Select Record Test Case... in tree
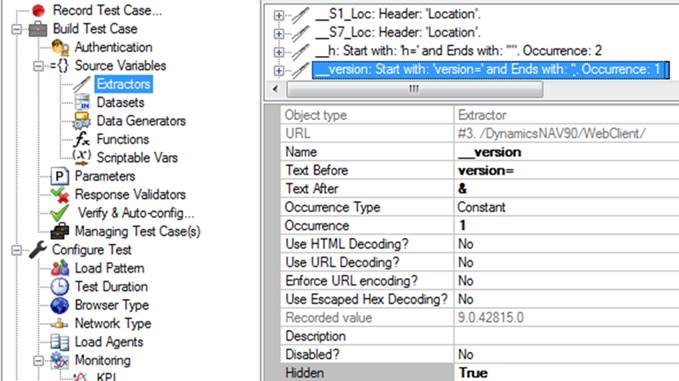The width and height of the screenshot is (679, 381). [107, 10]
